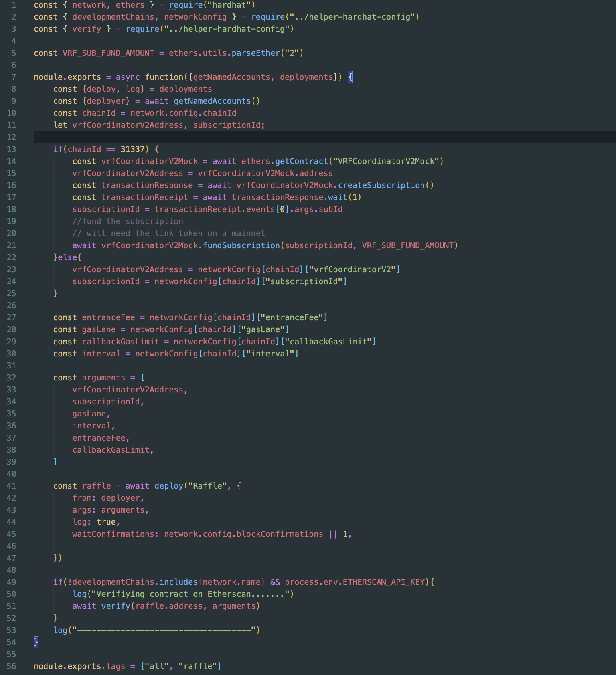Screen dimensions: 616x675
Task: Click 'events[0].args.subId' on line 18
Action: point(294,209)
